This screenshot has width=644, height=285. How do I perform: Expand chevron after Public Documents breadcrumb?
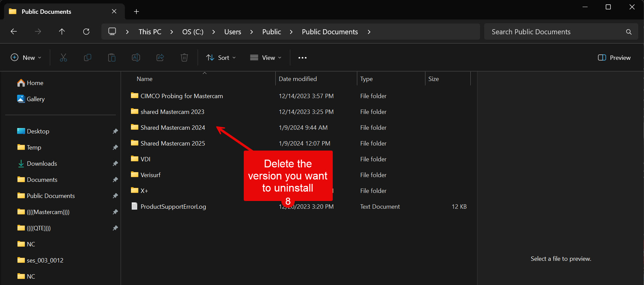pyautogui.click(x=369, y=32)
